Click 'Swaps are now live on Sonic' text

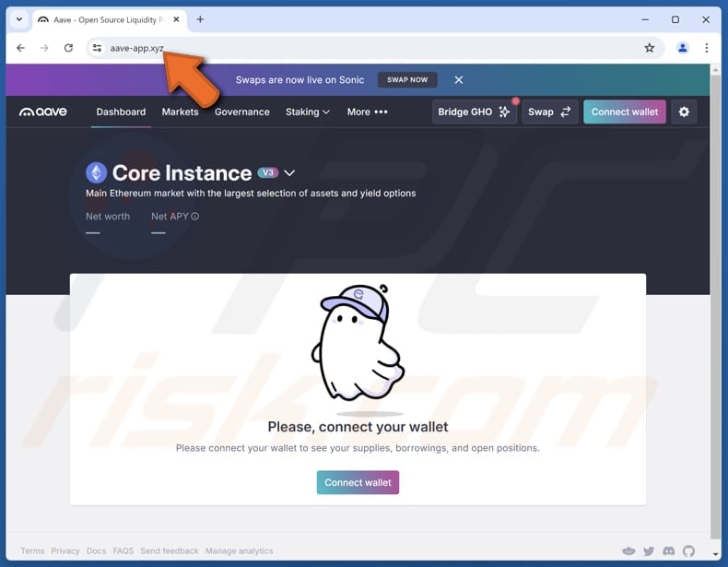299,80
